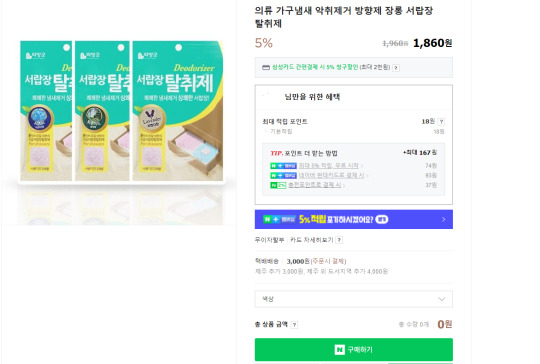Image resolution: width=540 pixels, height=364 pixels.
Task: Click the 충전포인트로 결제 시 link
Action: 315,185
